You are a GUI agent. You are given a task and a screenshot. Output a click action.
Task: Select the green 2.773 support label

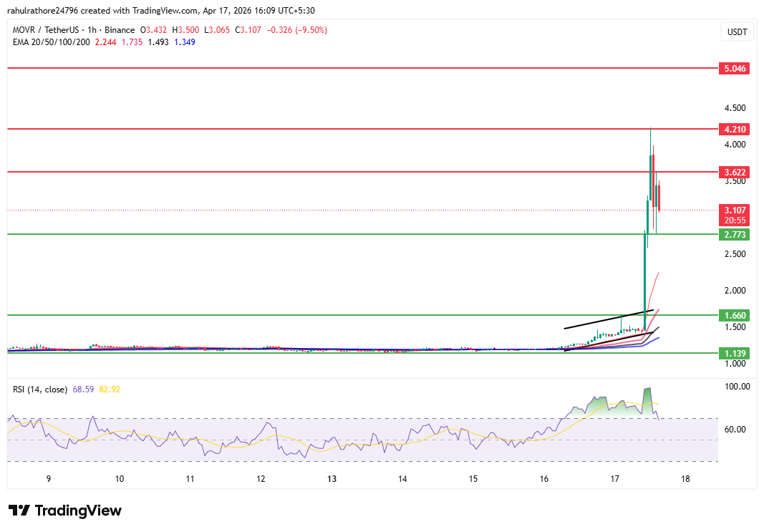pyautogui.click(x=734, y=234)
